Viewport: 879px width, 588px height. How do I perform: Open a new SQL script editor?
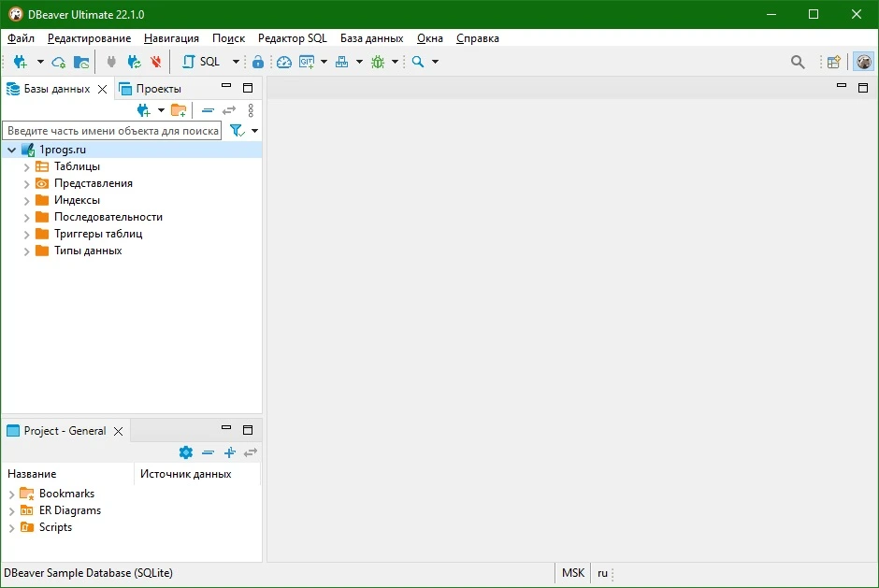pyautogui.click(x=201, y=62)
